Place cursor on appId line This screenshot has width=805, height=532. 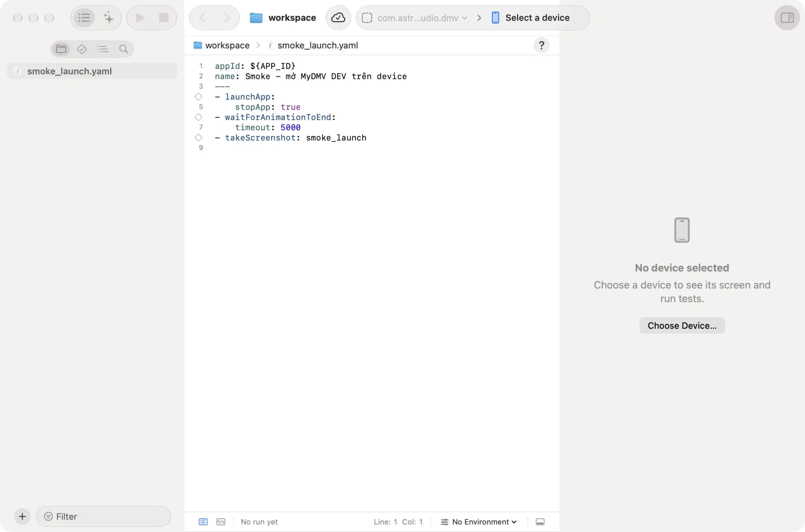[255, 66]
